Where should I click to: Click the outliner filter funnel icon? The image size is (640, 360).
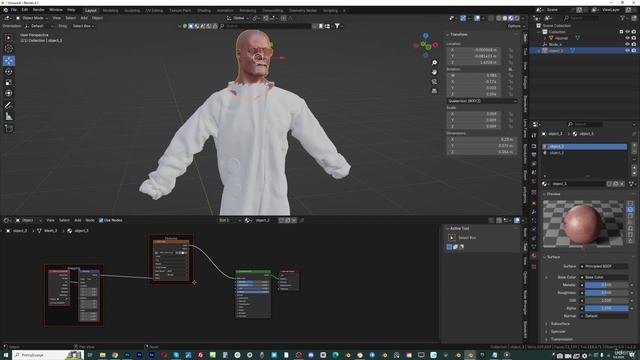(x=622, y=18)
